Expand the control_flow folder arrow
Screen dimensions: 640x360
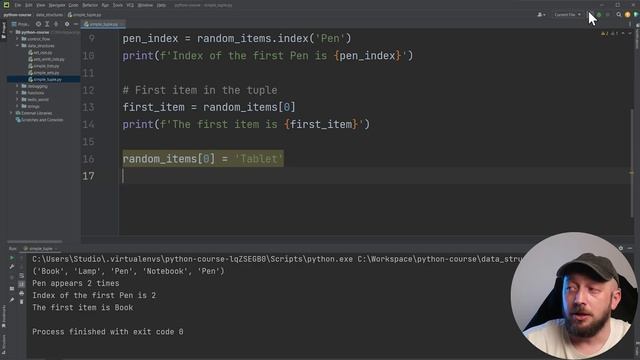(x=17, y=39)
